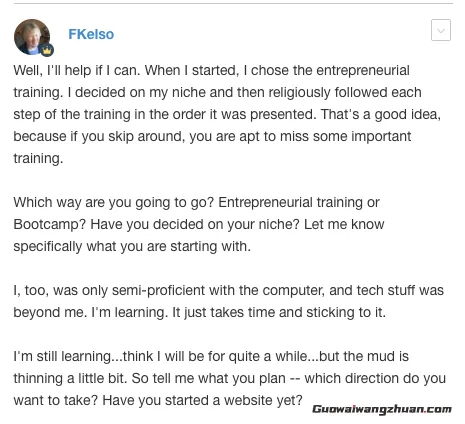Click the horizontal divider above the comment
The image size is (465, 424).
[x=233, y=4]
